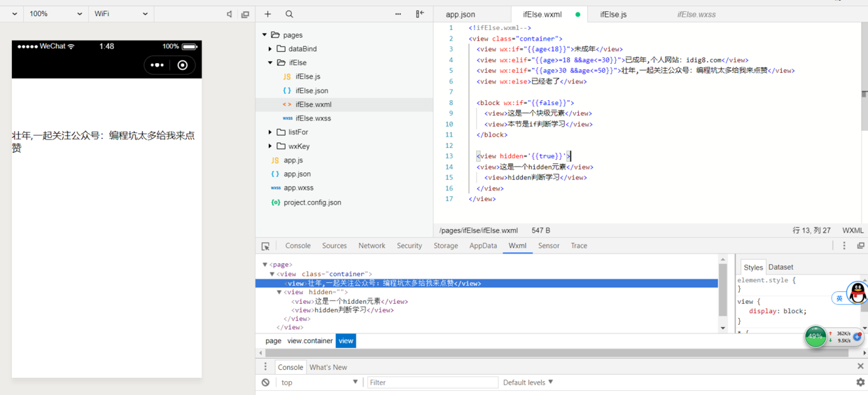This screenshot has width=868, height=395.
Task: Switch to the ifElse.js editor tab
Action: click(x=613, y=14)
